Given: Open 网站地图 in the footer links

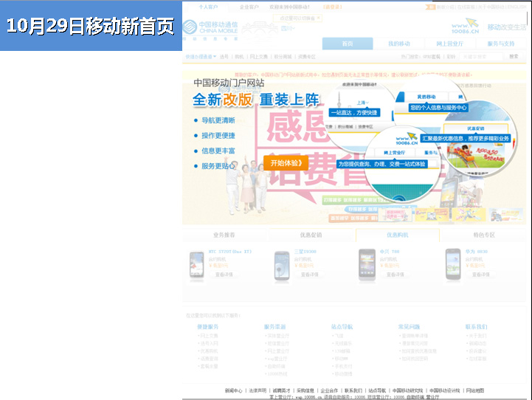Looking at the screenshot, I should pyautogui.click(x=475, y=390).
